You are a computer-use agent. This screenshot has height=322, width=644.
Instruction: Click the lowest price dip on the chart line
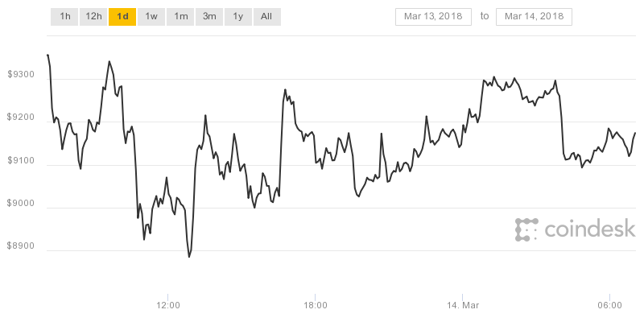tap(189, 257)
